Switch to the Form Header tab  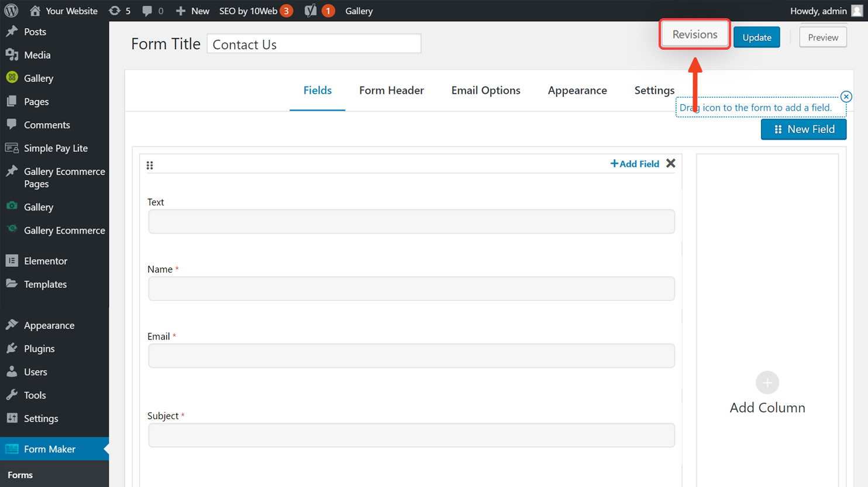tap(391, 90)
